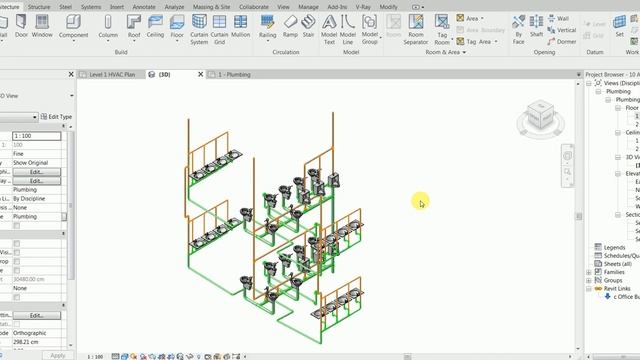This screenshot has height=360, width=640.
Task: Open the properties type selector dropdown
Action: coord(72,96)
